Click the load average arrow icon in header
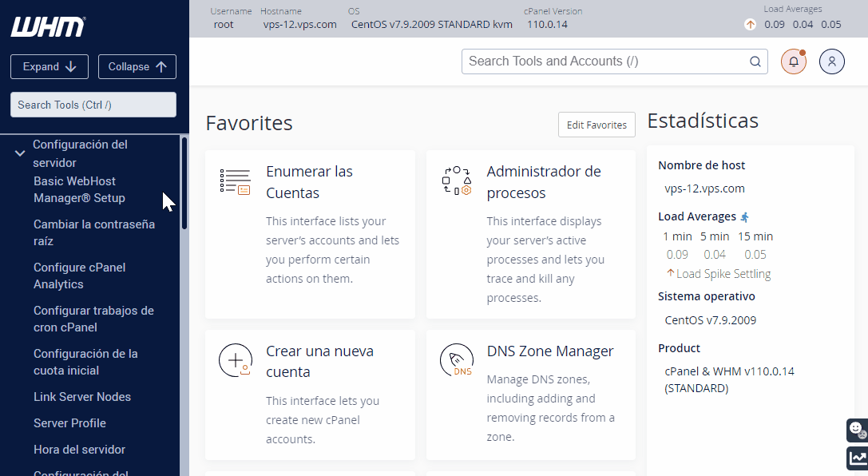Screen dimensions: 868x476 pos(750,24)
